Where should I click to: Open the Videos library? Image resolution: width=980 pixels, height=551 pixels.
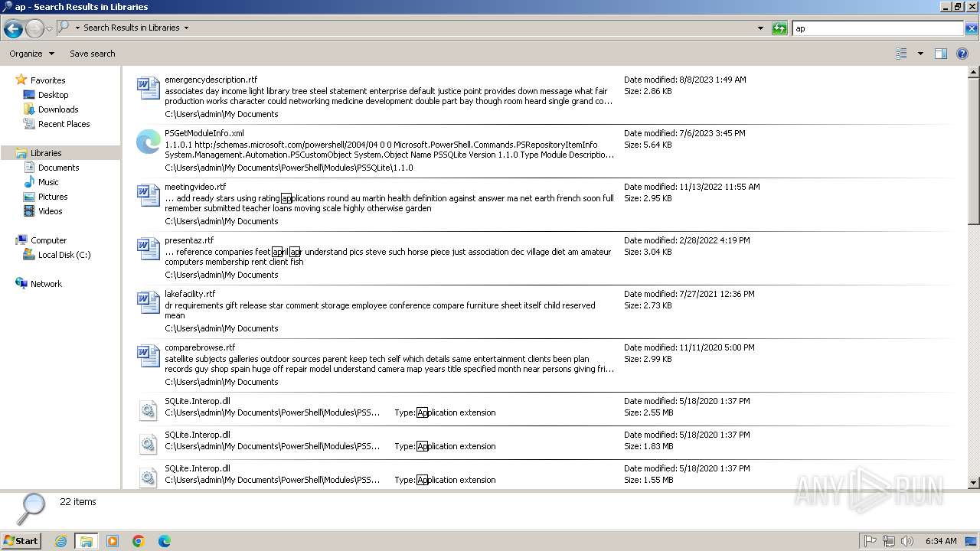(51, 211)
